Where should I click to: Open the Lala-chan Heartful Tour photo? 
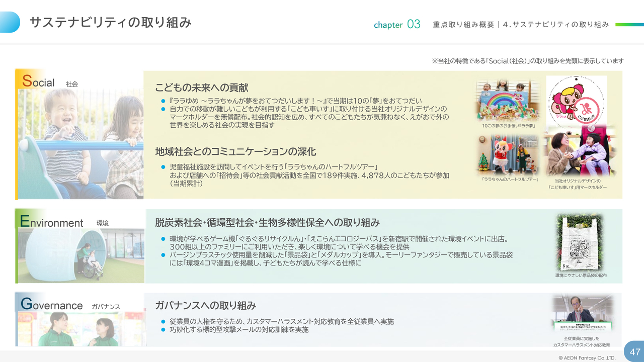click(x=508, y=154)
